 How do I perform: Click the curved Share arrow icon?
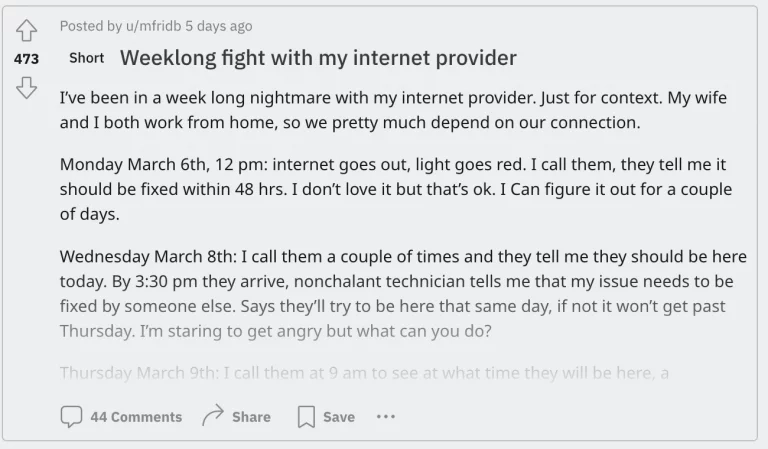click(x=213, y=416)
